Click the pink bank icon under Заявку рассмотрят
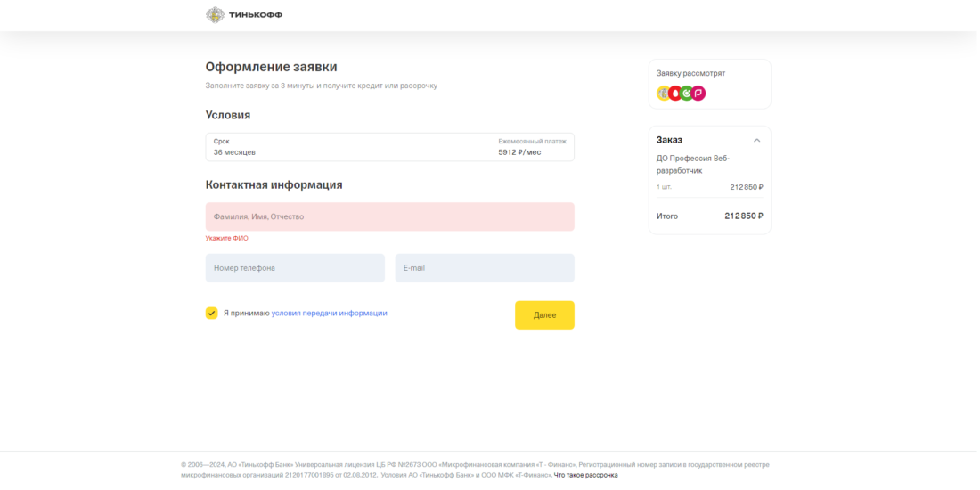 pyautogui.click(x=698, y=93)
